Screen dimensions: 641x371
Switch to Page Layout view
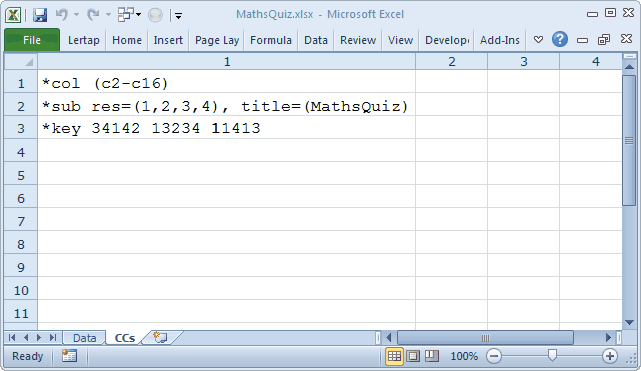413,356
